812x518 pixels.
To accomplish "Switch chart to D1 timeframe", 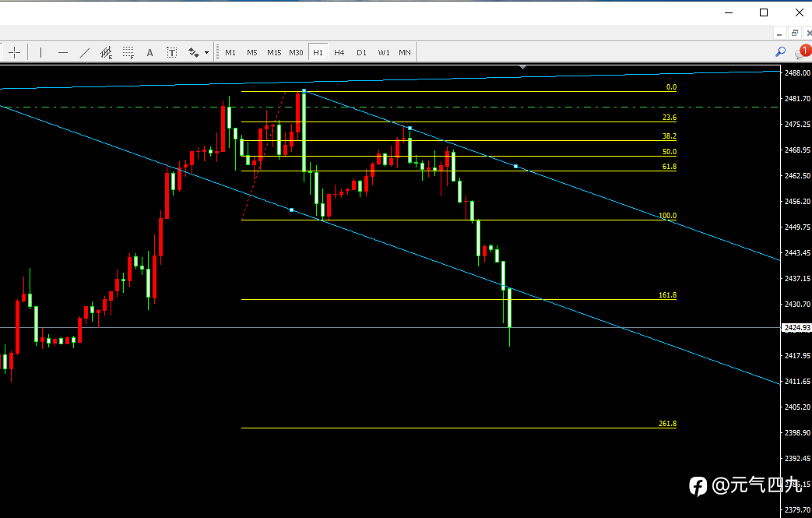I will click(x=361, y=52).
